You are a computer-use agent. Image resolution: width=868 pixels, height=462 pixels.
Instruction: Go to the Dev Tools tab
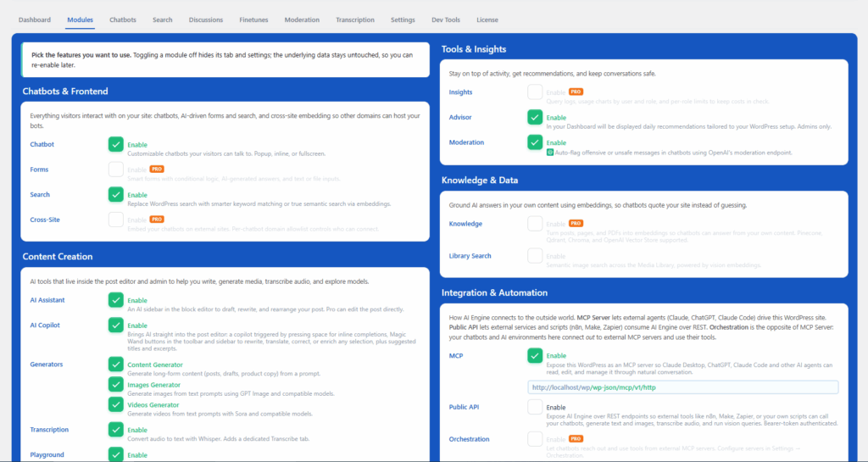coord(446,19)
